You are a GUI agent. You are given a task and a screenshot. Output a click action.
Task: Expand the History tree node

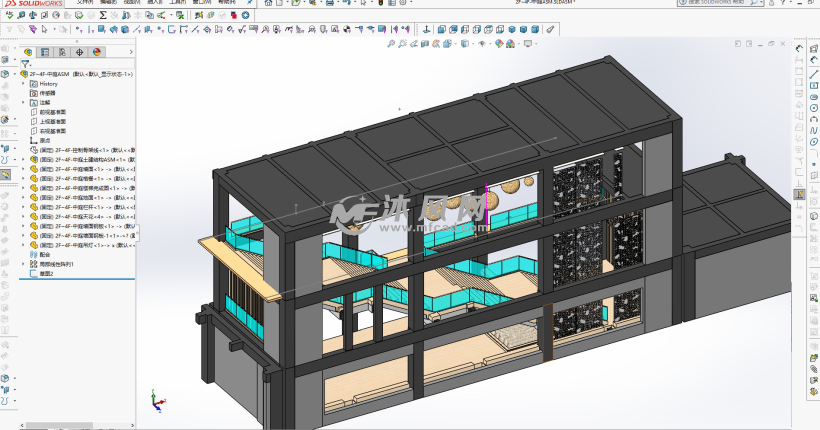click(23, 84)
